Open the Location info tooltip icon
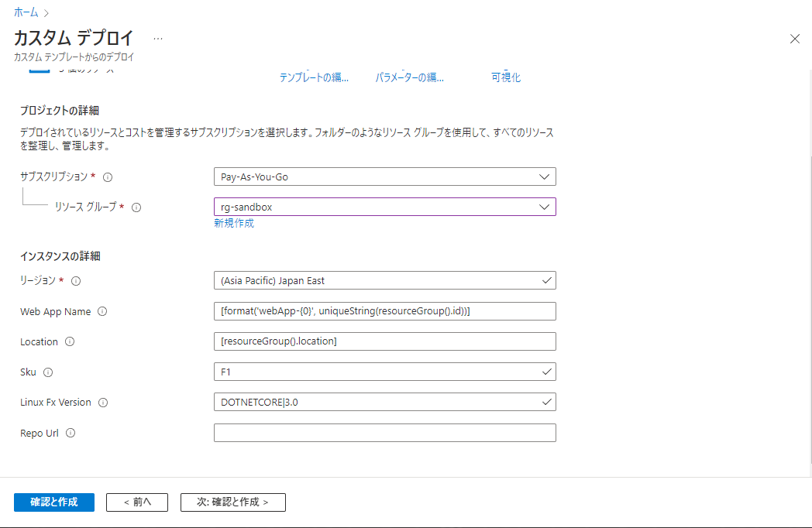812x528 pixels. (69, 341)
